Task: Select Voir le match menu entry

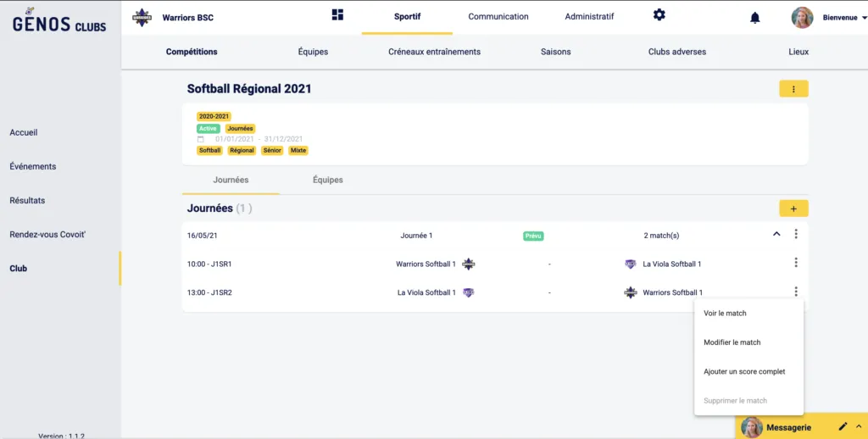Action: click(725, 314)
